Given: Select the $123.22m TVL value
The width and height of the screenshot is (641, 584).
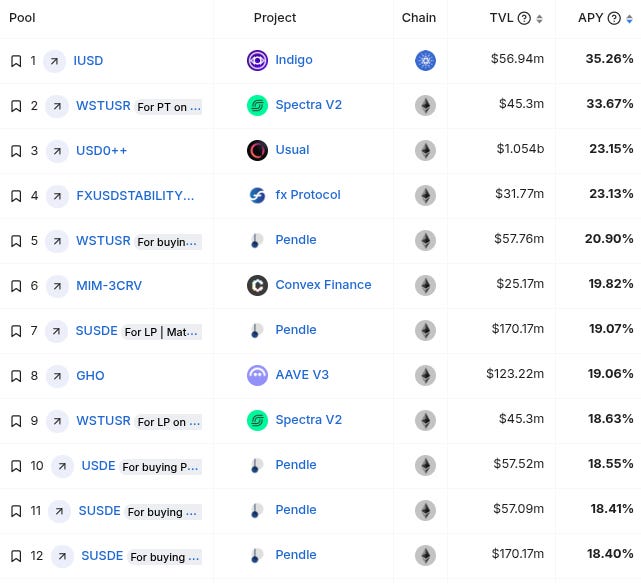Looking at the screenshot, I should (x=515, y=374).
